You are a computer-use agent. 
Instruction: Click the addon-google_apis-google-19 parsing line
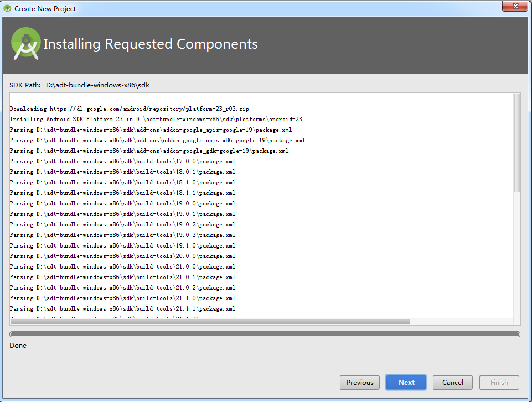click(151, 130)
